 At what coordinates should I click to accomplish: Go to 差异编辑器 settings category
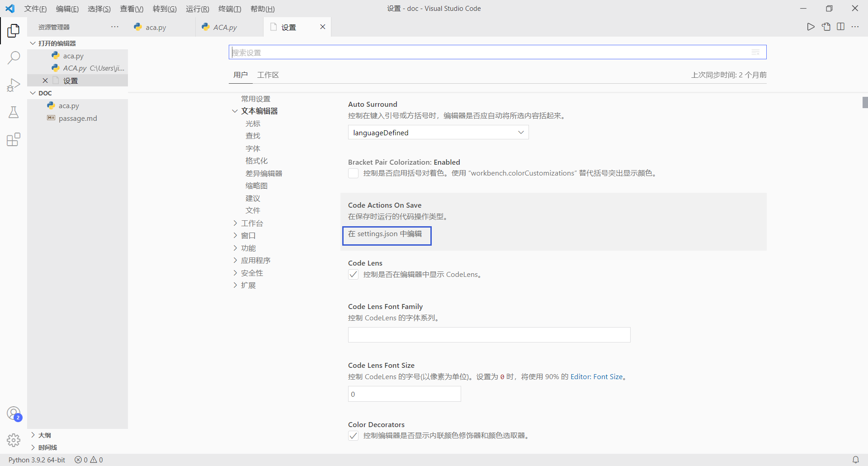point(264,173)
